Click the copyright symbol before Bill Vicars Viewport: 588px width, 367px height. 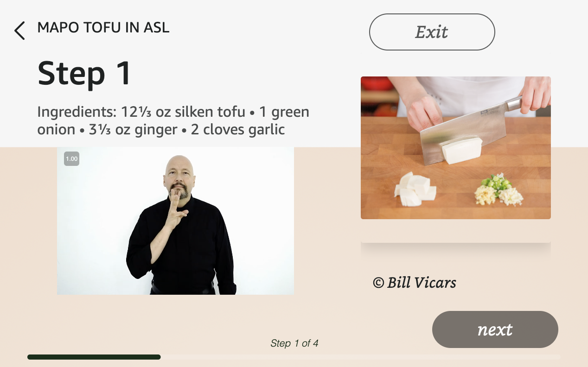pos(378,283)
